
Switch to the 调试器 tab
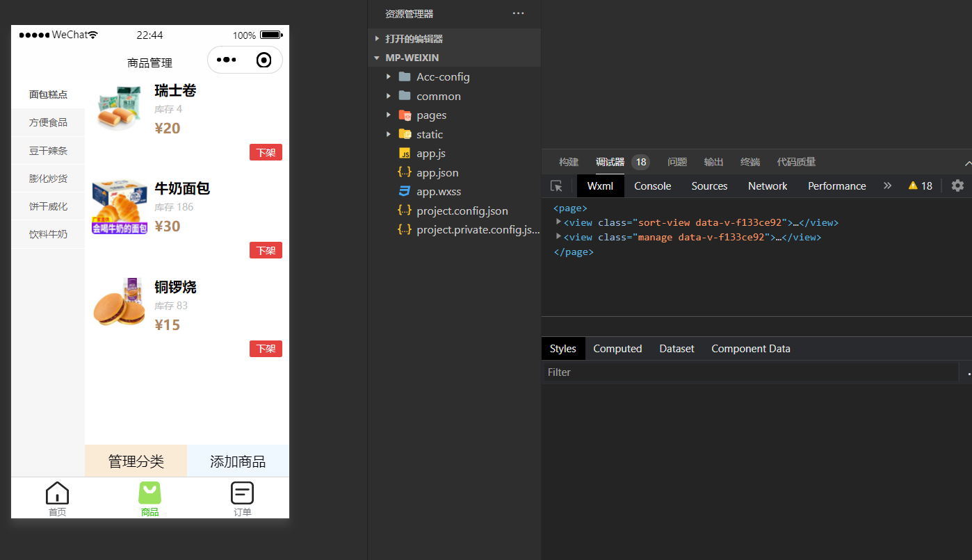pyautogui.click(x=610, y=162)
